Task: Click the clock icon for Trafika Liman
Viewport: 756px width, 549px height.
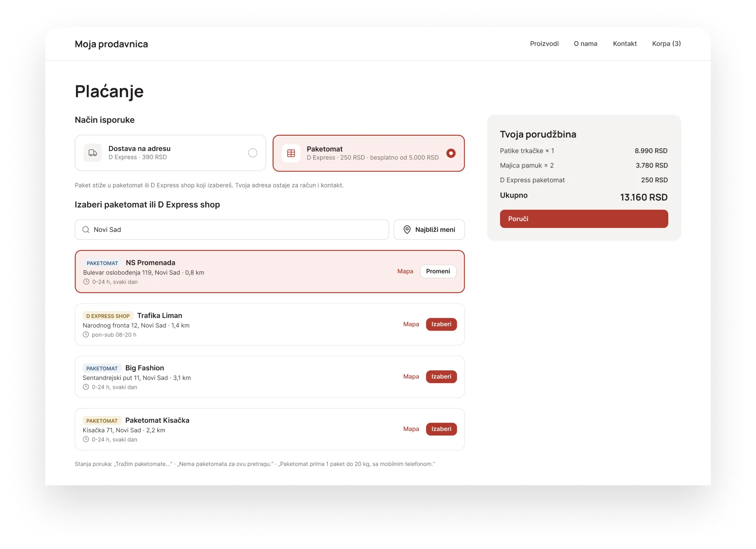Action: pos(86,335)
